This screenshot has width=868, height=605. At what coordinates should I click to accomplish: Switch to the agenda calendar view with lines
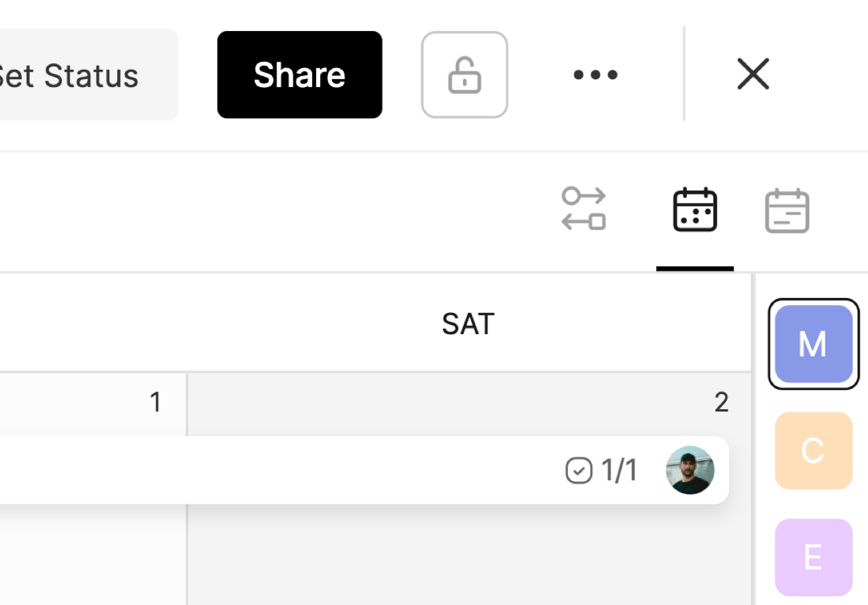point(787,211)
